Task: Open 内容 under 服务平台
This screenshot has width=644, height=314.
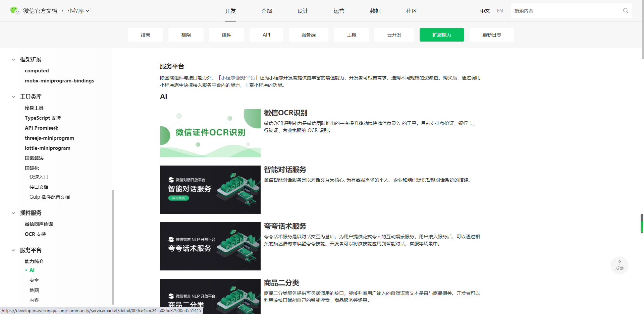Action: pos(34,300)
